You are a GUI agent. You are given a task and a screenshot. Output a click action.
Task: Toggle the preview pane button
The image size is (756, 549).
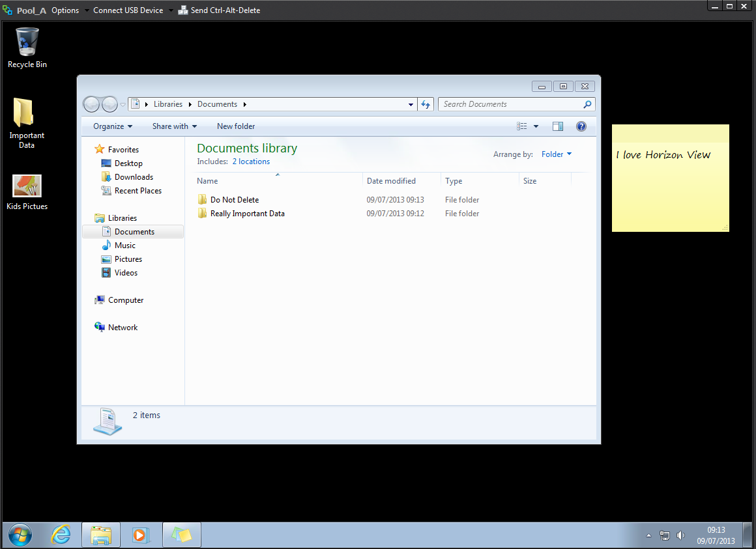click(x=558, y=126)
